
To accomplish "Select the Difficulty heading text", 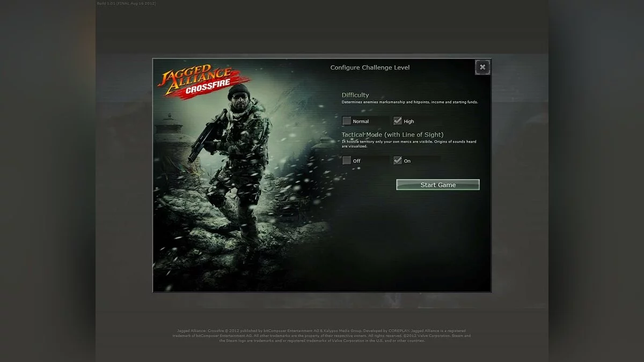I will point(355,95).
